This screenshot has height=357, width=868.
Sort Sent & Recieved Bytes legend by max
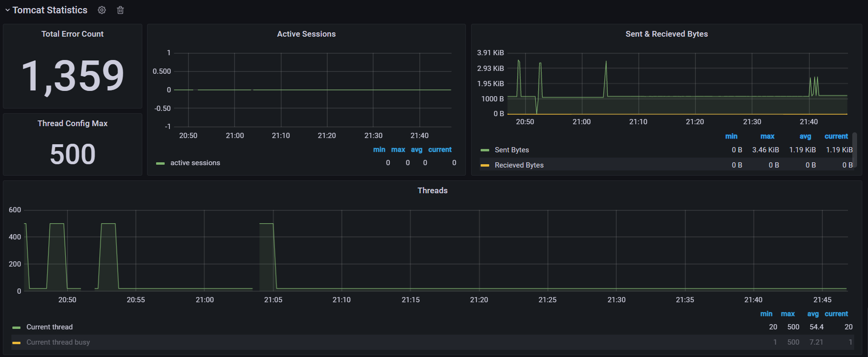pos(768,136)
